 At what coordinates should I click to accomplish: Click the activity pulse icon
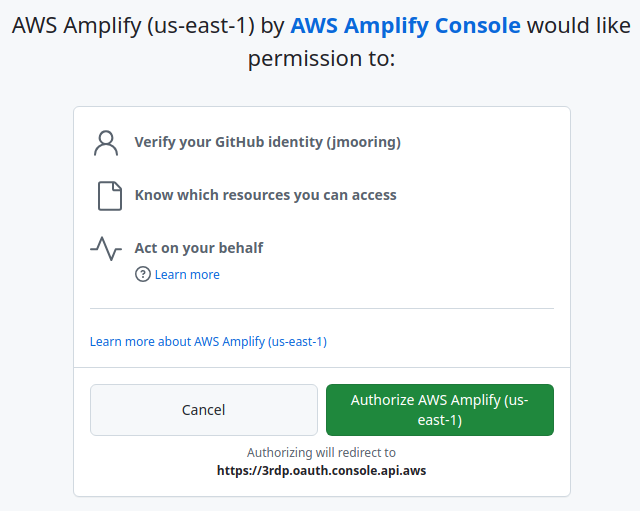coord(106,248)
